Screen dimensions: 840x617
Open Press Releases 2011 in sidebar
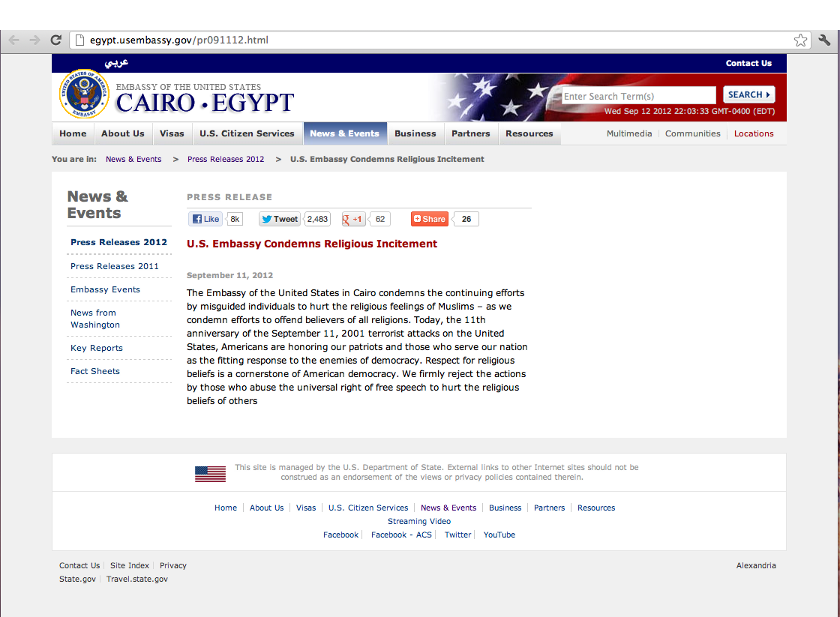click(115, 266)
